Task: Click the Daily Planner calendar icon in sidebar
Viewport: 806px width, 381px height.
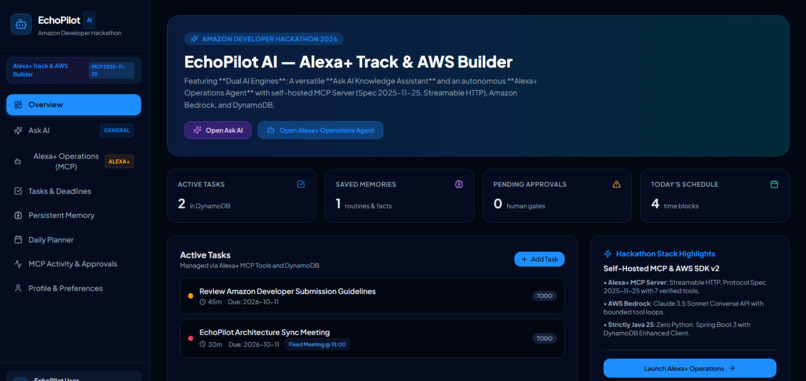Action: coord(18,240)
